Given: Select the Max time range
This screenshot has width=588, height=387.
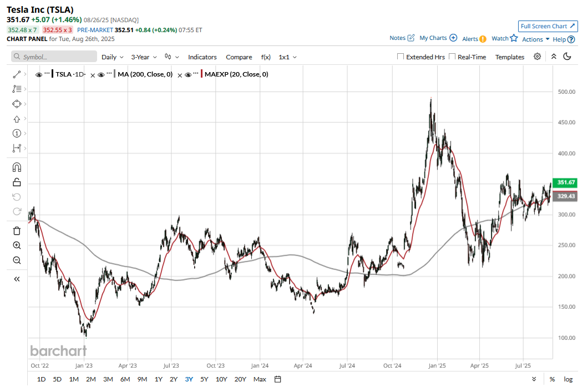Looking at the screenshot, I should click(x=260, y=379).
